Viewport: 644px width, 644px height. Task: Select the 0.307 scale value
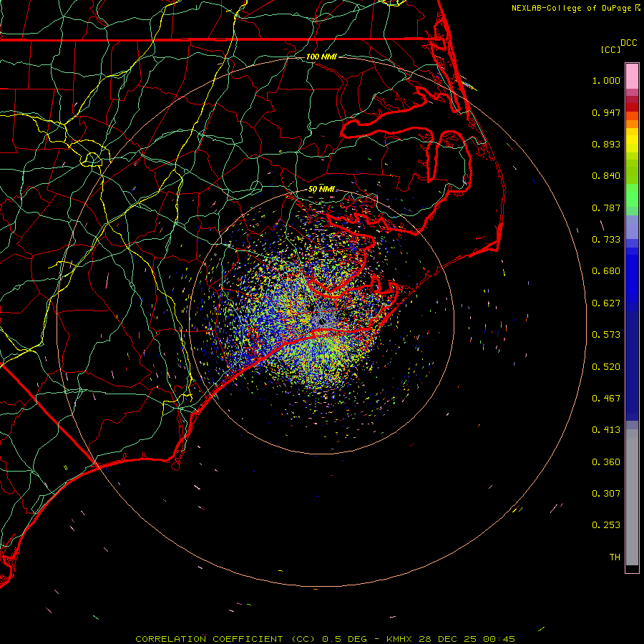[x=606, y=494]
